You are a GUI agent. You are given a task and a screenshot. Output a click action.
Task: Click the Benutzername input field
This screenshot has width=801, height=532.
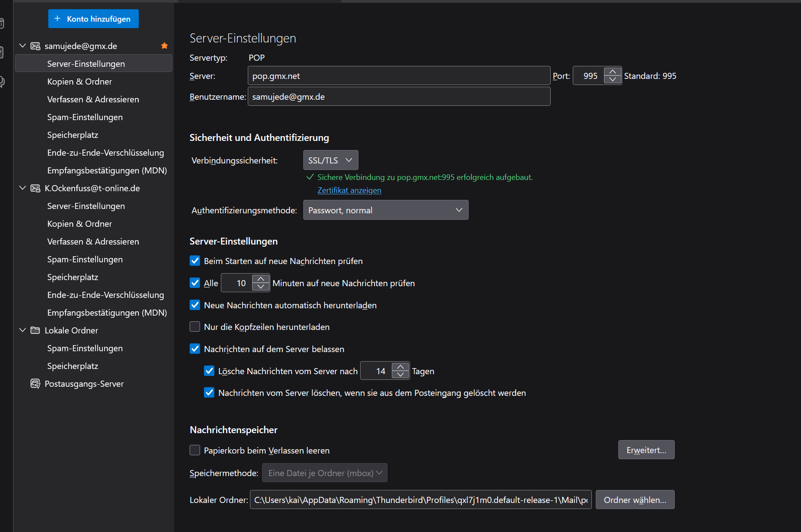(x=399, y=96)
